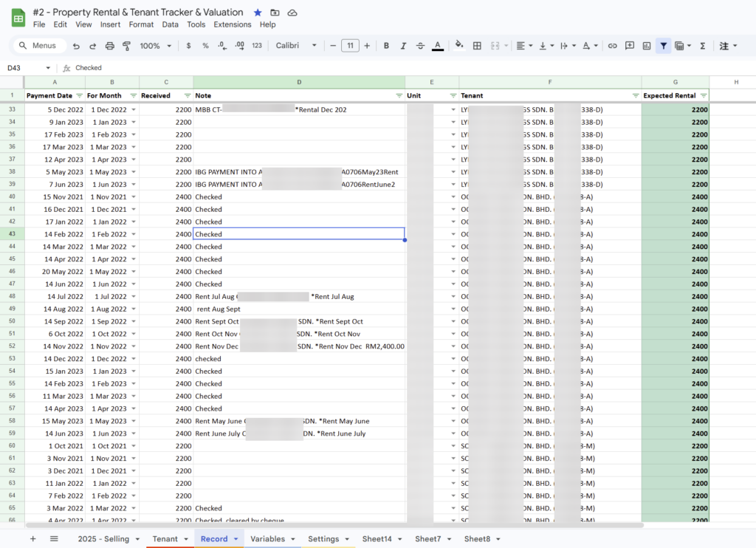Screen dimensions: 756x548
Task: Open the filter dropdown on Note column
Action: click(x=398, y=95)
